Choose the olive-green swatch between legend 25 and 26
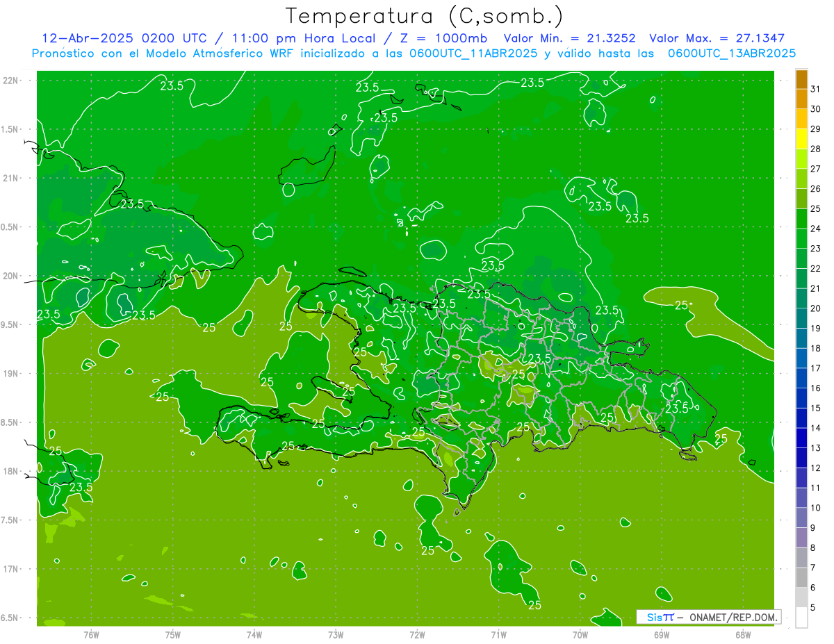This screenshot has width=834, height=644. click(x=801, y=199)
